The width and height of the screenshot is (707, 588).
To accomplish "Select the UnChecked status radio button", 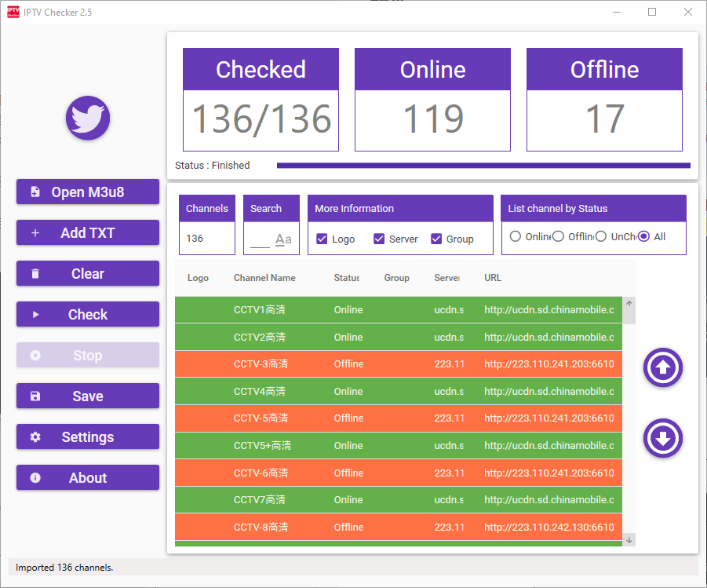I will click(600, 236).
